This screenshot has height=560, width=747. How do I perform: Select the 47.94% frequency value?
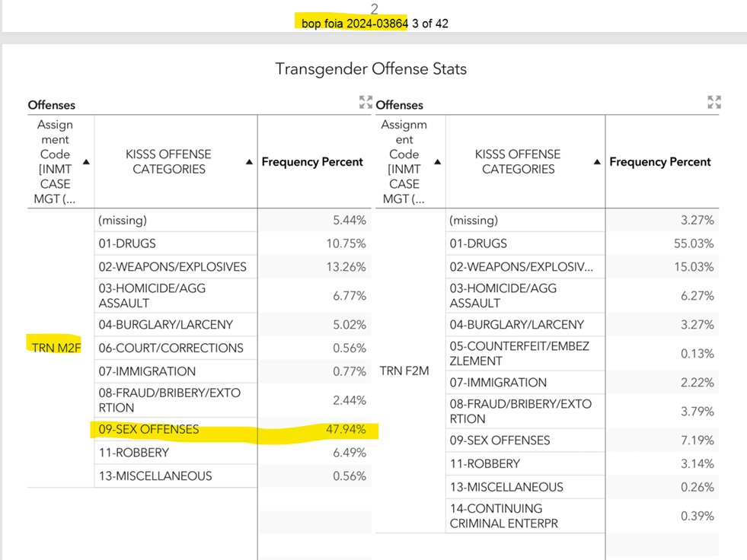(346, 430)
